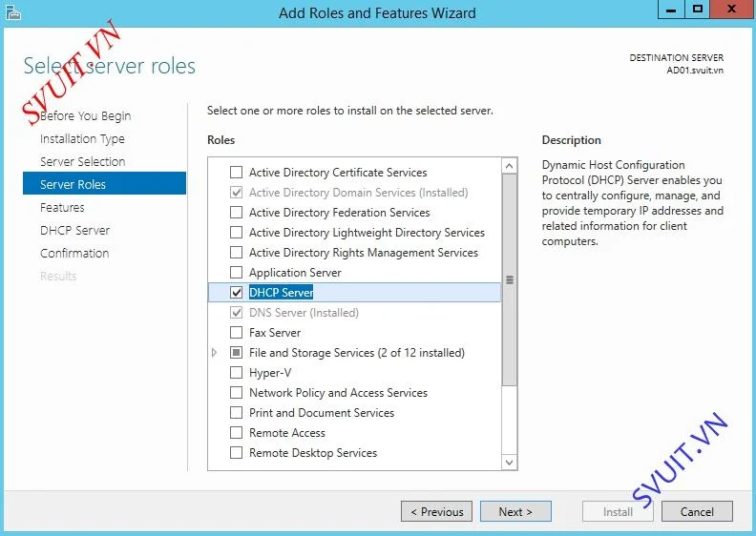Close the Add Roles wizard window
This screenshot has width=756, height=536.
732,10
